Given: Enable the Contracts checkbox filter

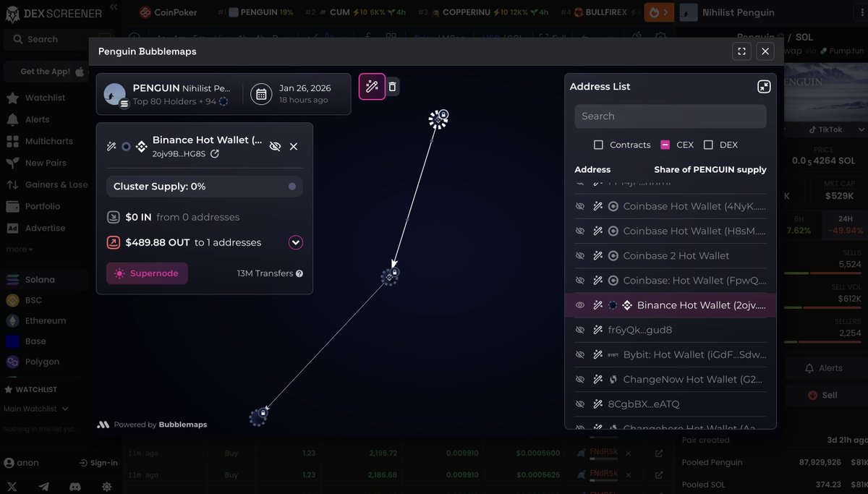Looking at the screenshot, I should tap(598, 145).
